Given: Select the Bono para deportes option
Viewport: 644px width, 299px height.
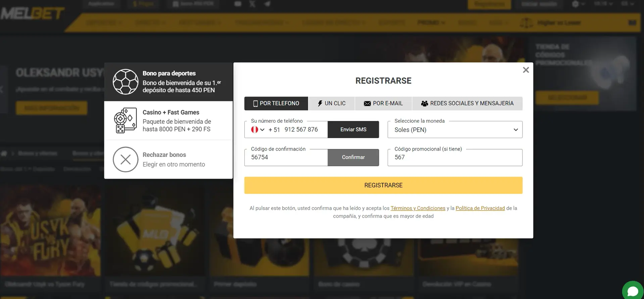Looking at the screenshot, I should tap(168, 82).
